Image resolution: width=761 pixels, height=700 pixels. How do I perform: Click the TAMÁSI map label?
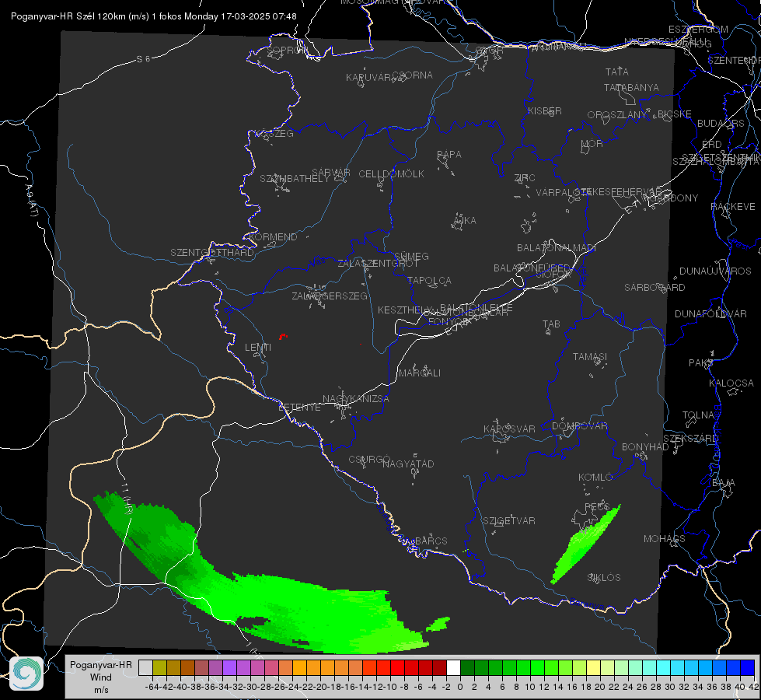(590, 357)
